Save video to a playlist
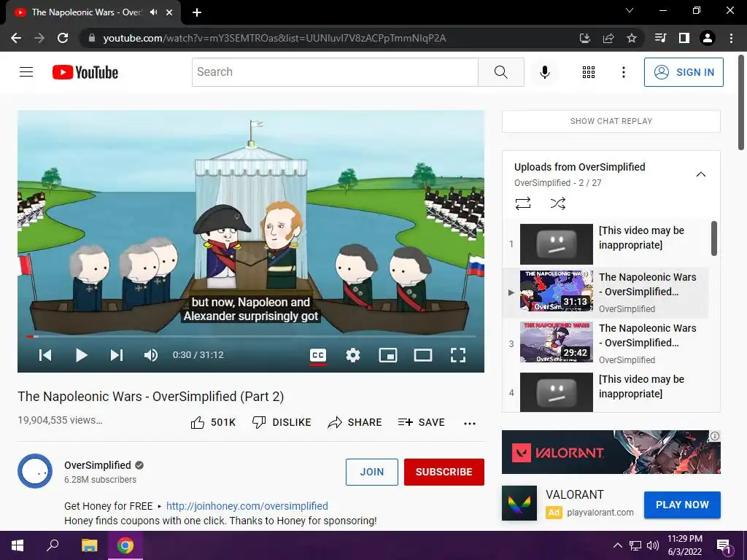The width and height of the screenshot is (747, 560). (x=421, y=422)
